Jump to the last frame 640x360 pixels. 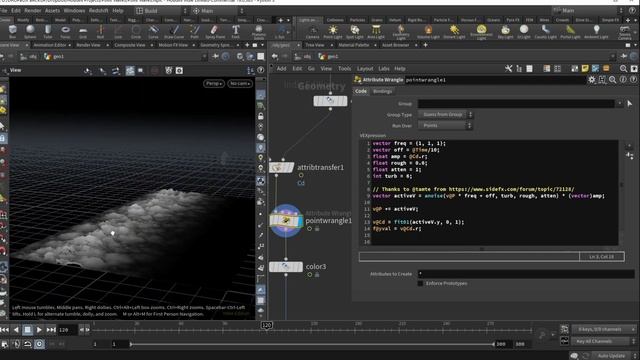coord(51,329)
